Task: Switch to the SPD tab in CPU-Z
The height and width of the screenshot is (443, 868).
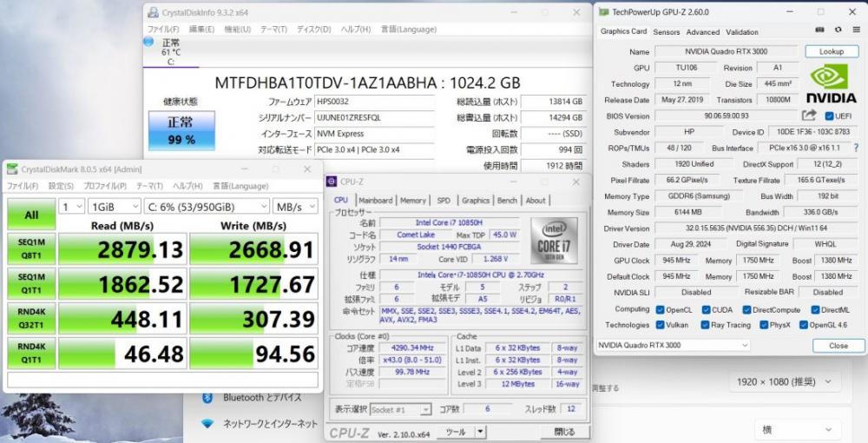Action: [x=444, y=201]
